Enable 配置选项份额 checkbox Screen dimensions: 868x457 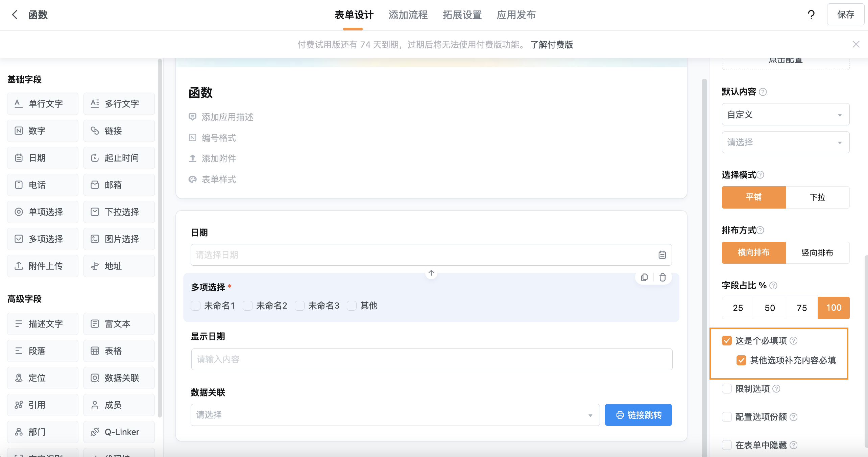coord(727,417)
